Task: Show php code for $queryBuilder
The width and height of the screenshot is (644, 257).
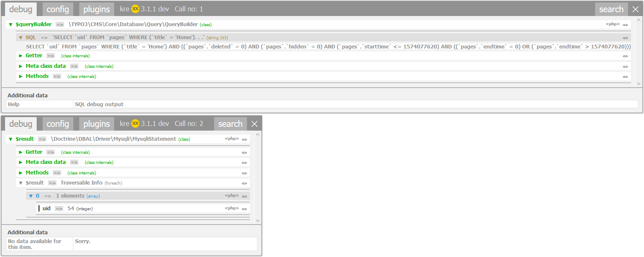Action: (613, 24)
